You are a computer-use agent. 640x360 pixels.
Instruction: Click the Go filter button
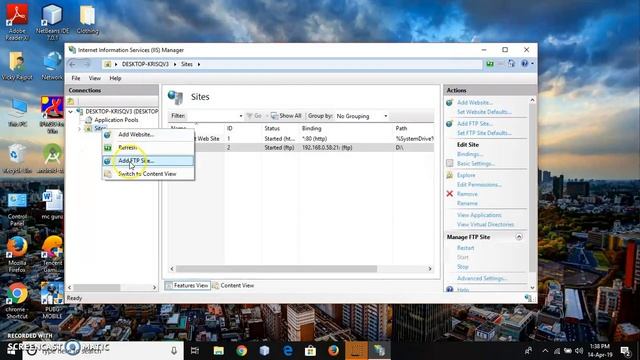(254, 116)
